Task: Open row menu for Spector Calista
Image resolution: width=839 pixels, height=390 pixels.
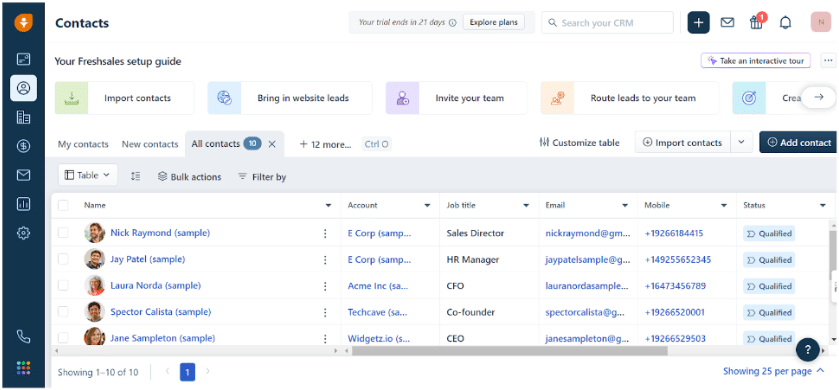Action: 324,312
